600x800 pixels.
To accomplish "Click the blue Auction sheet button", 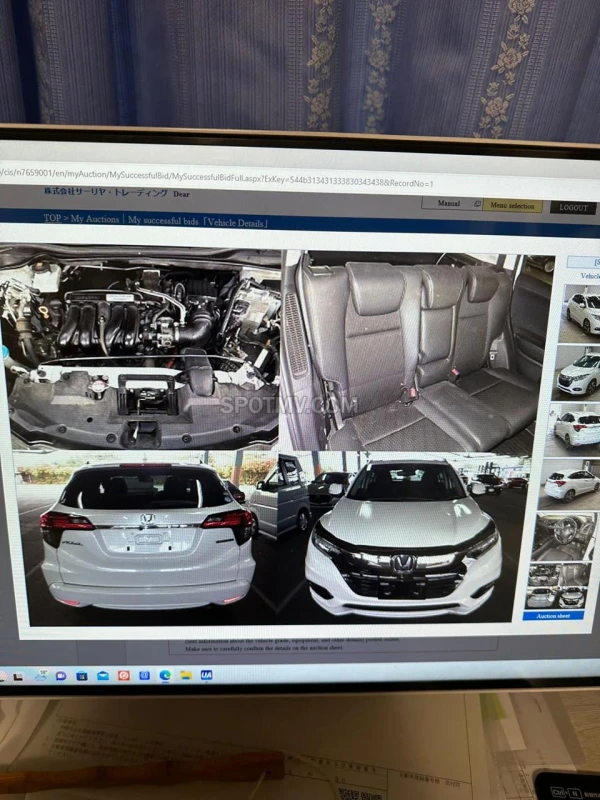I will pos(553,616).
